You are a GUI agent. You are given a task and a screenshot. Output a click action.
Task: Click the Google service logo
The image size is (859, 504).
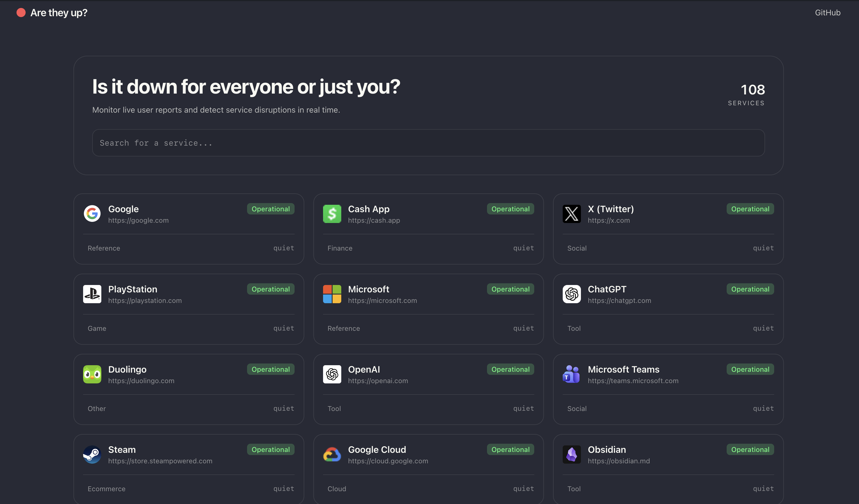[92, 214]
